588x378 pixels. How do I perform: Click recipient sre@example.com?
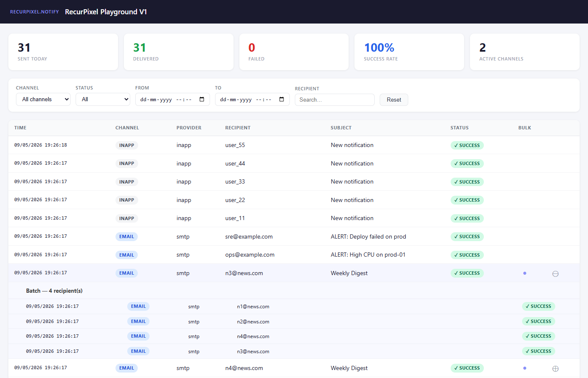[249, 237]
